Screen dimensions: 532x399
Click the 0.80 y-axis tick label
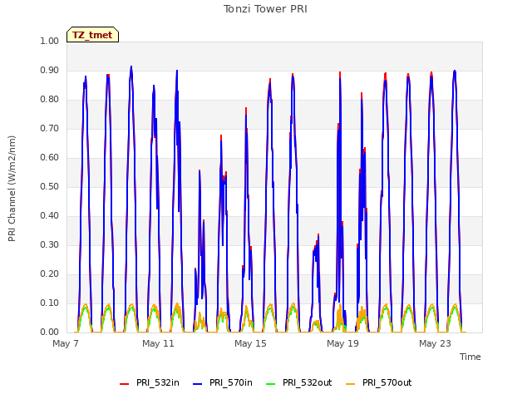50,100
